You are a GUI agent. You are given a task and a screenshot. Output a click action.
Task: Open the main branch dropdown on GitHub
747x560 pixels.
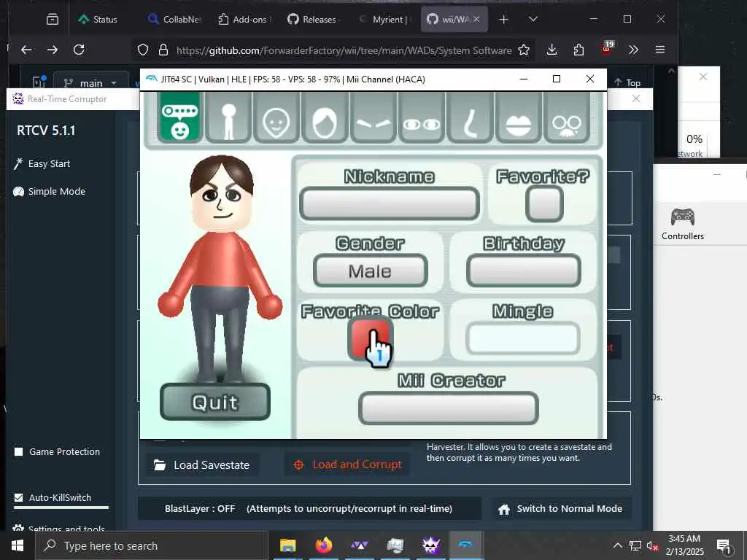pos(91,83)
